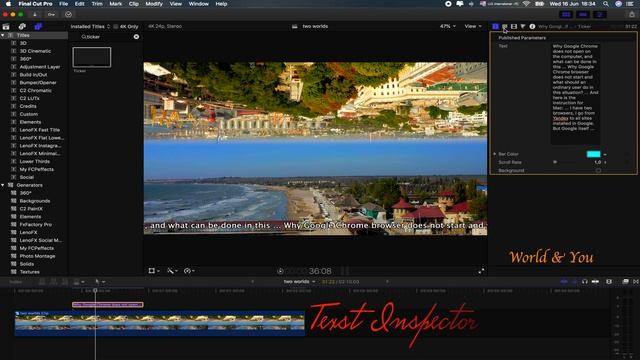Viewport: 640px width, 360px height.
Task: Select the Textures generators category
Action: [x=29, y=272]
